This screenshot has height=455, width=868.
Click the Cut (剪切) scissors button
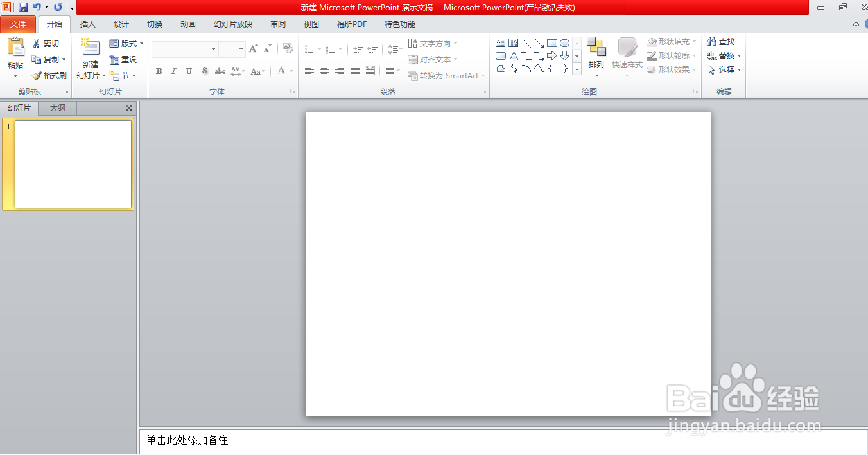tap(46, 44)
